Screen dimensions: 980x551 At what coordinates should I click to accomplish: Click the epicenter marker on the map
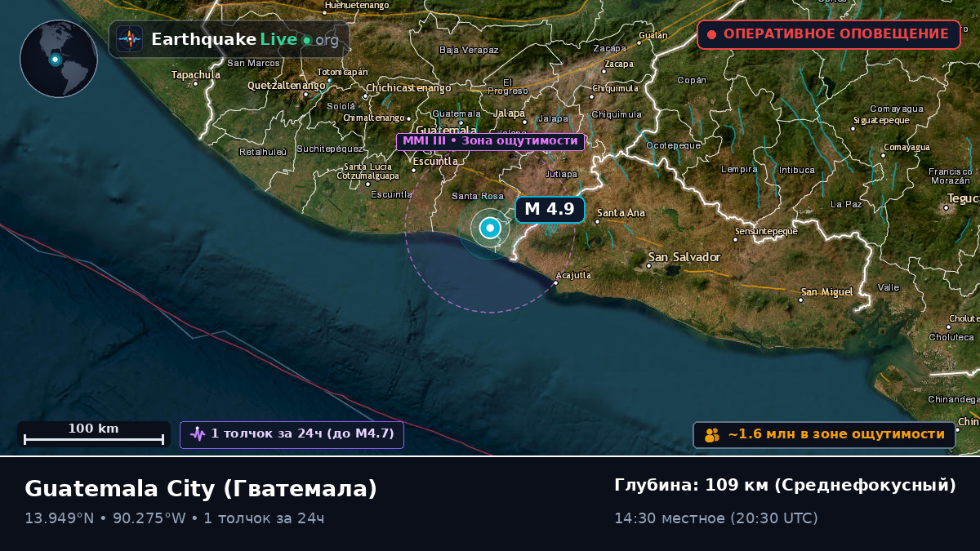tap(490, 229)
